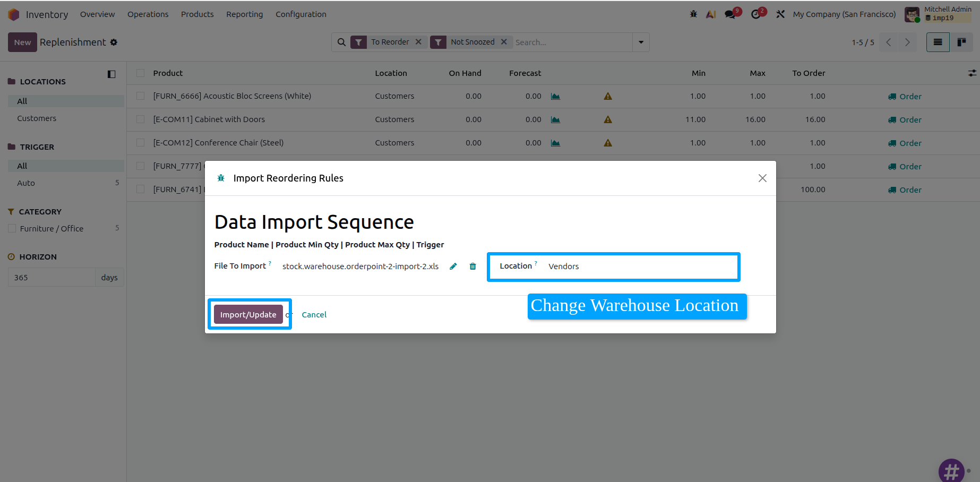The image size is (980, 482).
Task: Create a New replenishment rule
Action: [22, 42]
